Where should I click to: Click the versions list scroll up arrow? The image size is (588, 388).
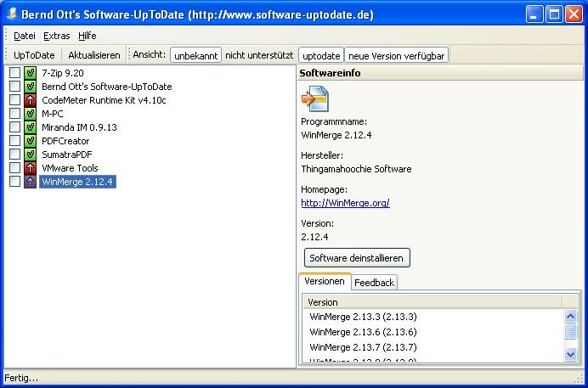(x=570, y=317)
